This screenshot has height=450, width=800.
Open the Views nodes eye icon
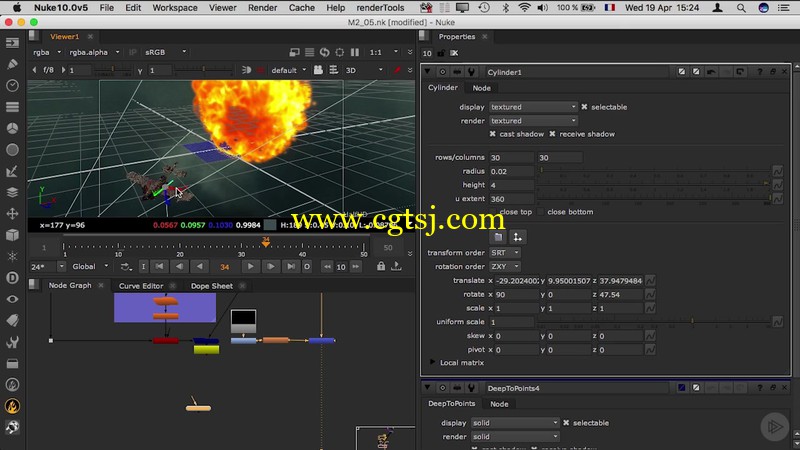[12, 299]
